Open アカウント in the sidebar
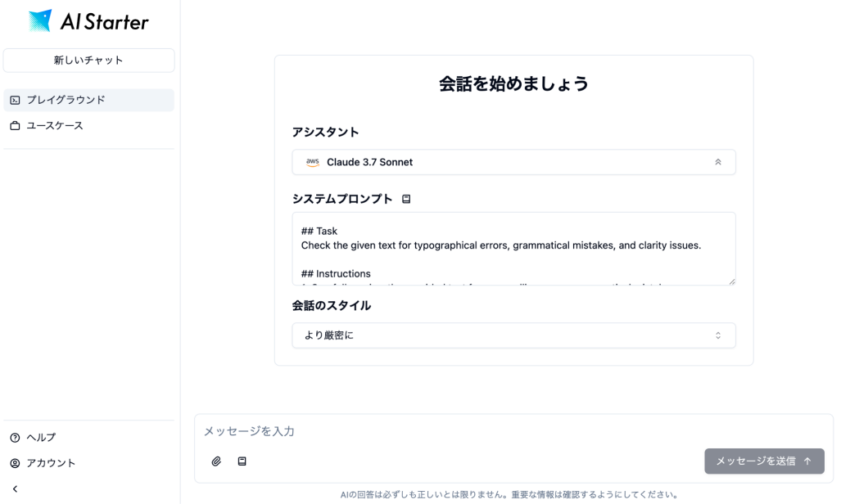The image size is (841, 504). tap(51, 463)
